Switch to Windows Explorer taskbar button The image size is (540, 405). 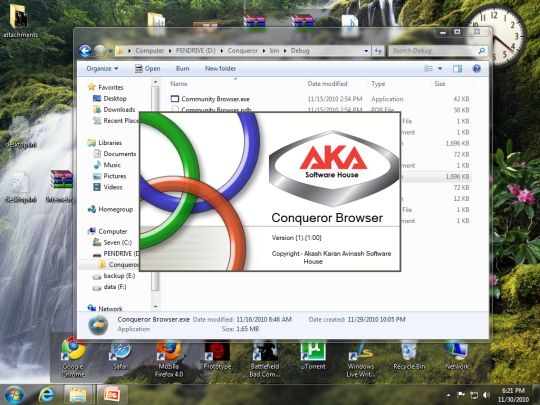pos(78,395)
